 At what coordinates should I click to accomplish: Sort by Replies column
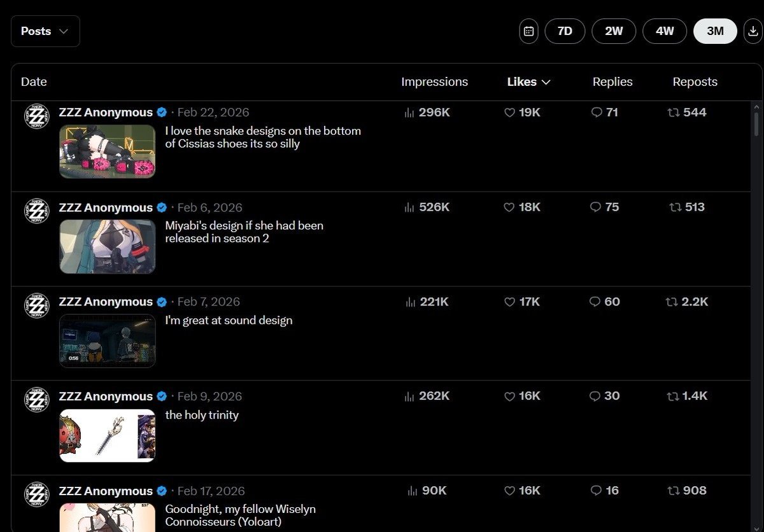click(x=612, y=81)
